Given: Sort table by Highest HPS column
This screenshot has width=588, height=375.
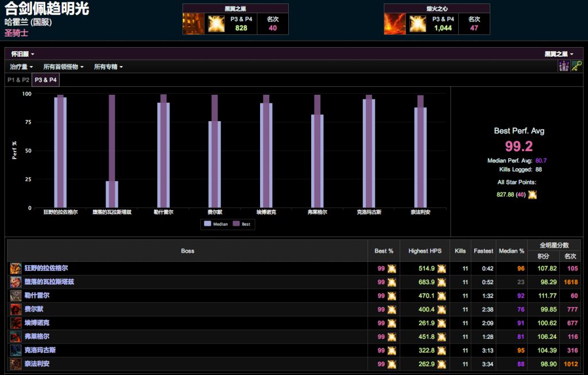Looking at the screenshot, I should click(x=425, y=251).
